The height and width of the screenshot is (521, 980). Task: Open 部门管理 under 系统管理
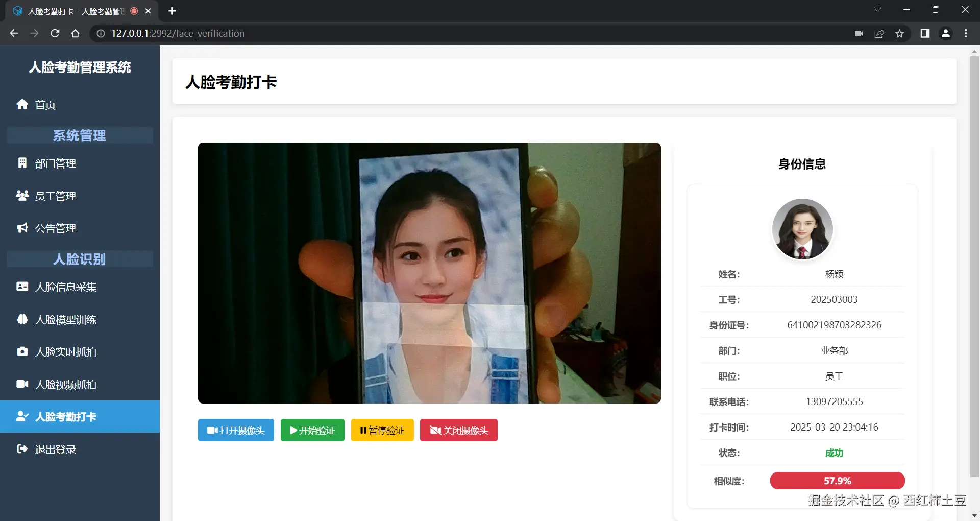[55, 163]
